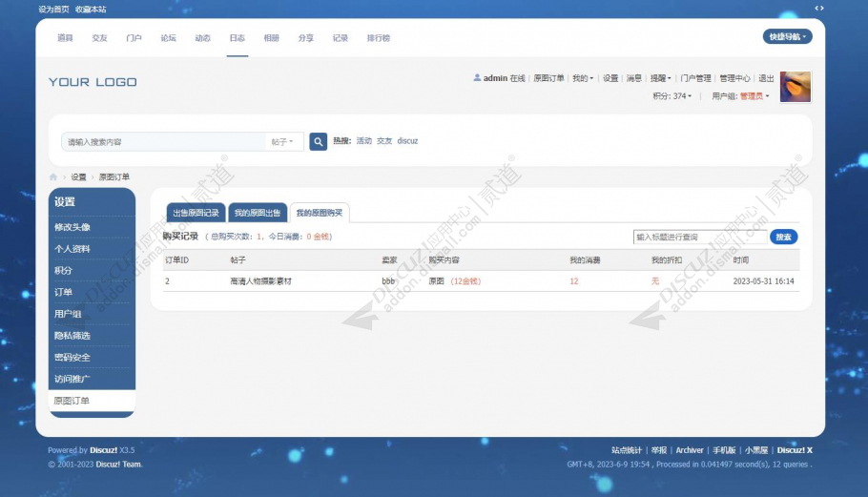This screenshot has height=497, width=868.
Task: Click the admin user avatar picture
Action: [795, 87]
